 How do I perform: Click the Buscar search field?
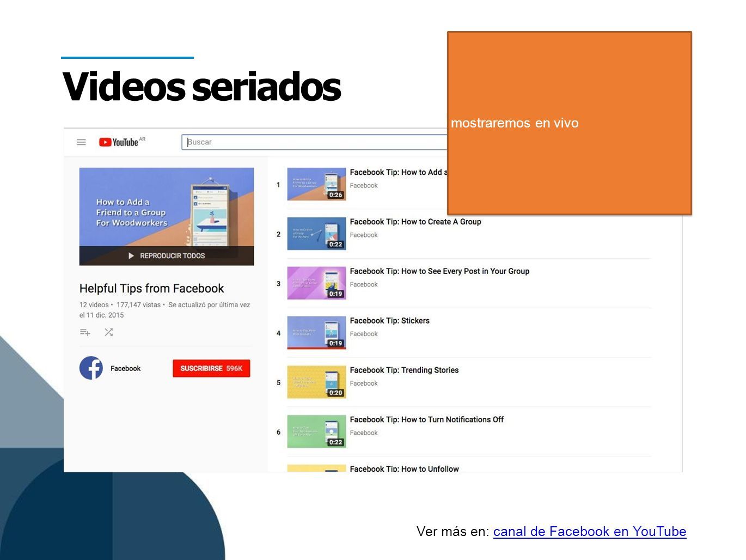(x=314, y=142)
